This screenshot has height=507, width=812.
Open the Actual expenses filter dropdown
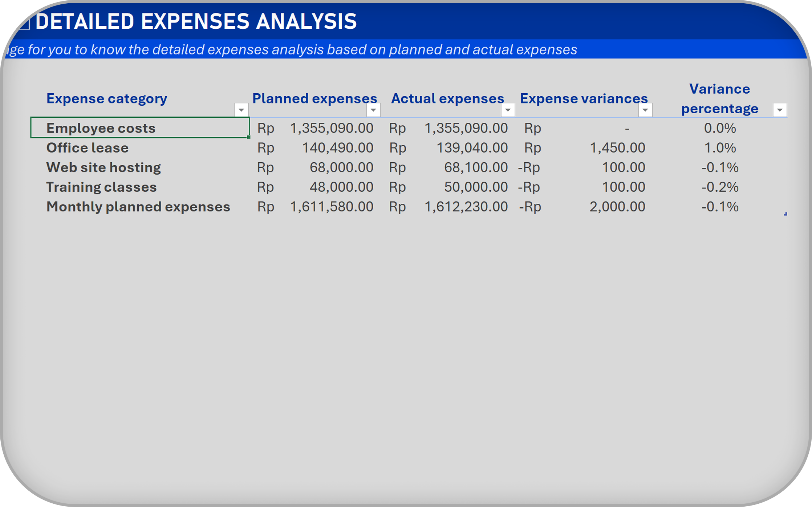(x=508, y=110)
